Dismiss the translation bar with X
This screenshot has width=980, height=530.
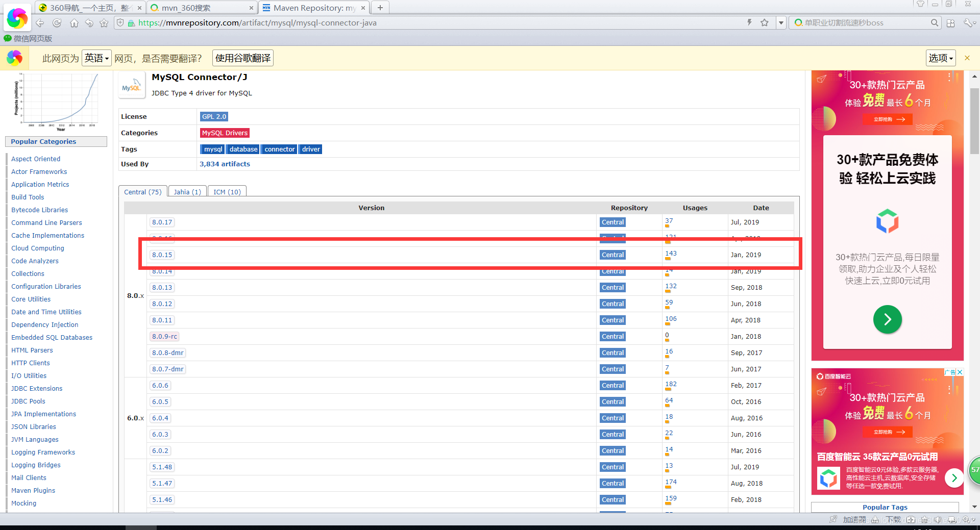967,58
